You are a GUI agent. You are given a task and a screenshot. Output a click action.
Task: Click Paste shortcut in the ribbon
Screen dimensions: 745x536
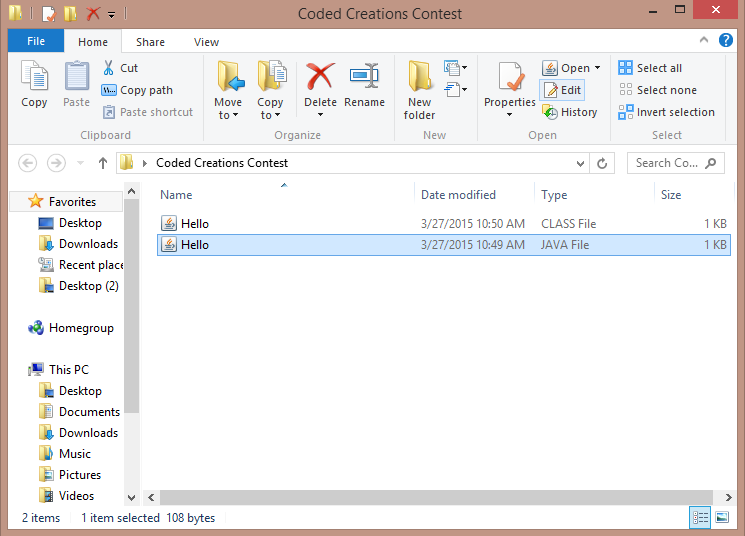pyautogui.click(x=148, y=112)
